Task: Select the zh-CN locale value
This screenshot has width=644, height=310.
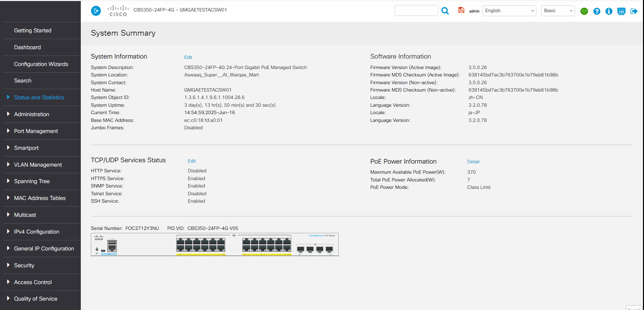Action: click(x=476, y=97)
